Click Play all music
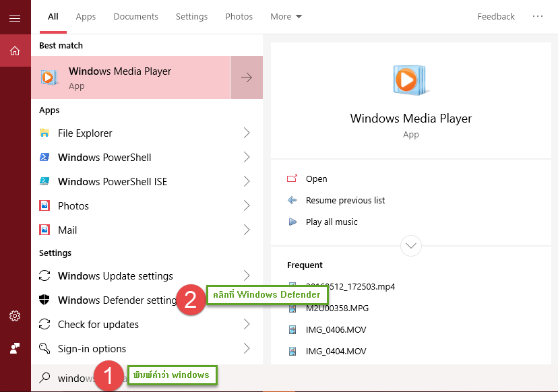The image size is (558, 392). tap(331, 222)
